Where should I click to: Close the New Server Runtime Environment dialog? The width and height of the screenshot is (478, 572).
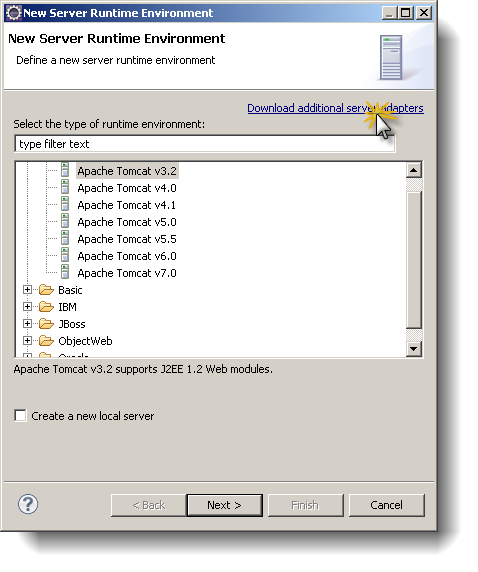424,13
